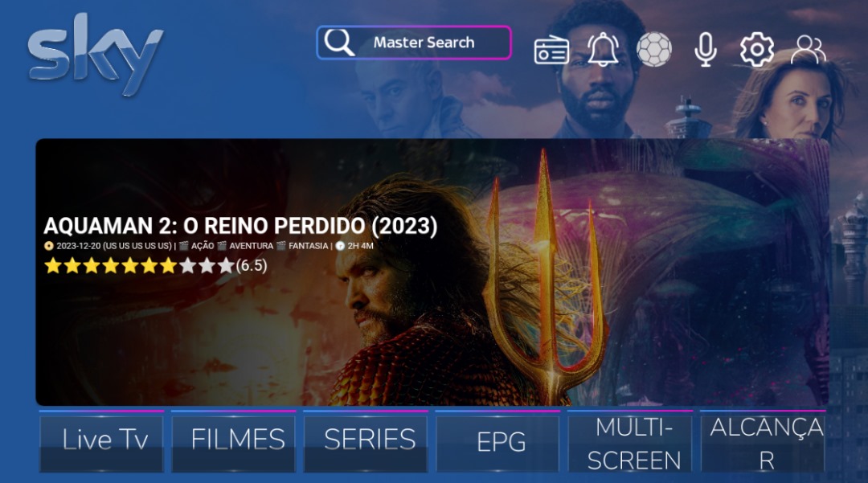Switch user profiles with people icon
This screenshot has width=868, height=483.
point(809,50)
